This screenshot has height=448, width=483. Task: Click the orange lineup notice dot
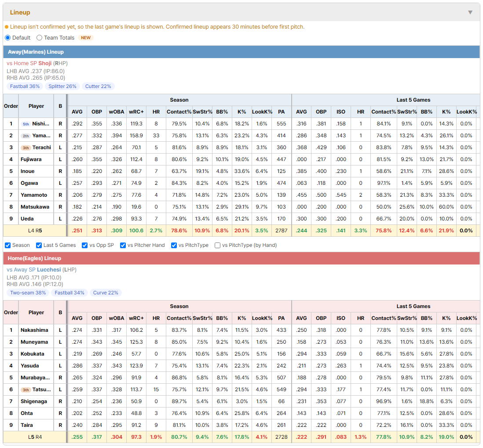tap(7, 27)
